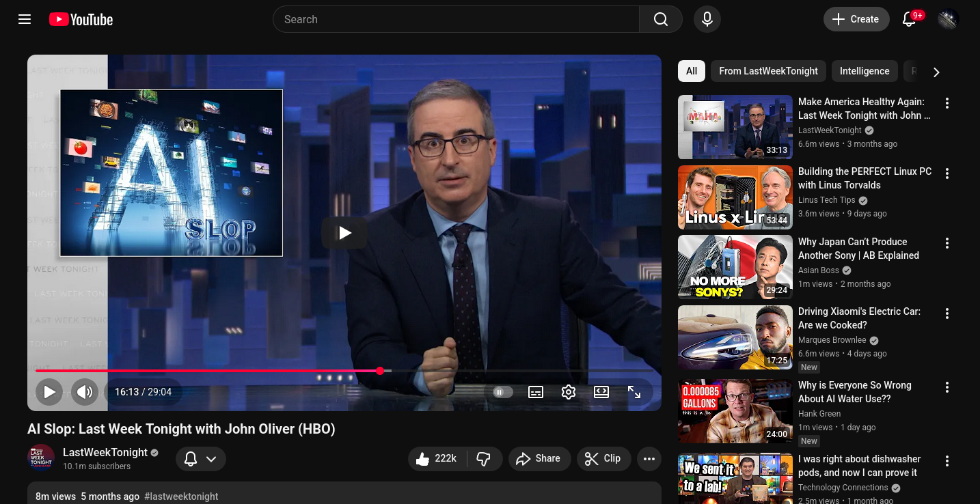This screenshot has width=980, height=504.
Task: Like the video with 222k likes
Action: (x=436, y=459)
